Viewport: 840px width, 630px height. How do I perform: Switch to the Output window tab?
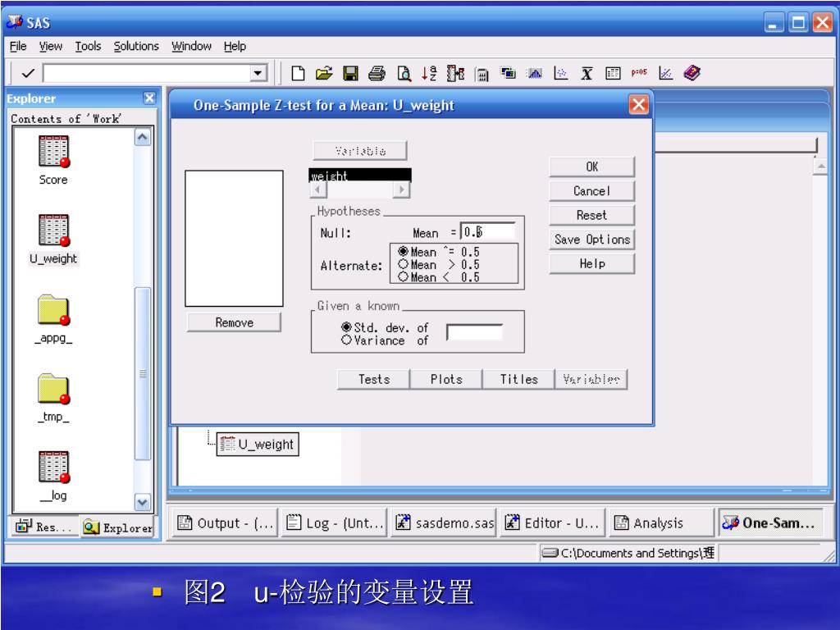(x=225, y=523)
